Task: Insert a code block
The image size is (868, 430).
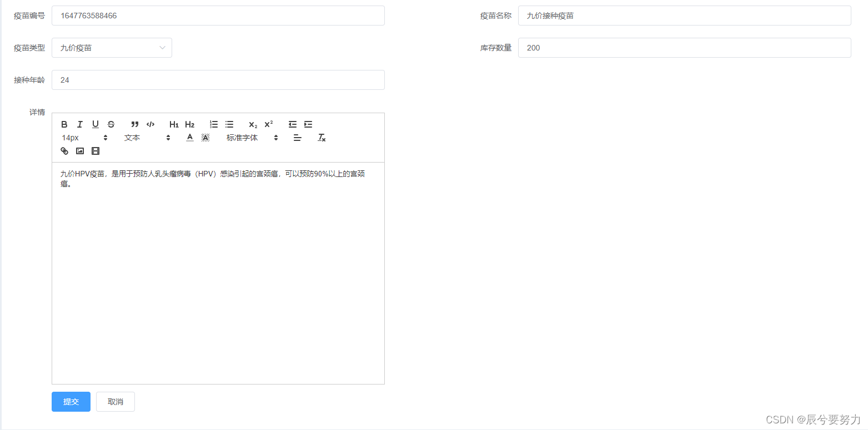Action: click(150, 124)
